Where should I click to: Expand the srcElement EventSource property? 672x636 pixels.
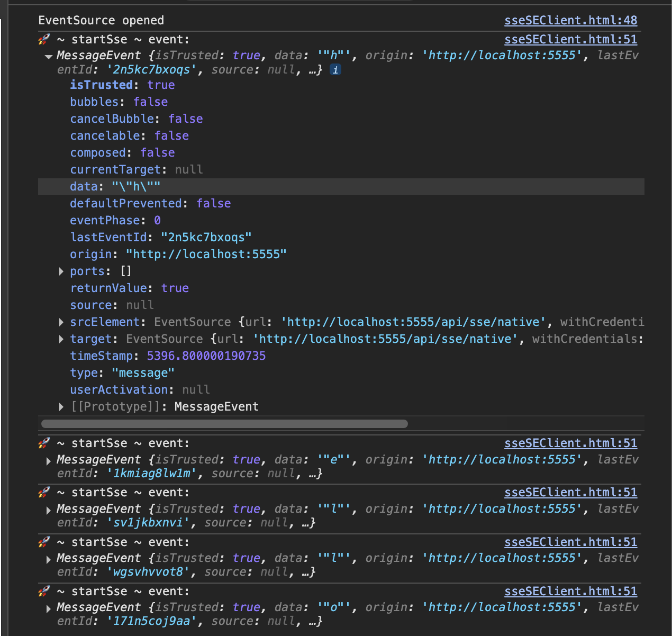61,322
